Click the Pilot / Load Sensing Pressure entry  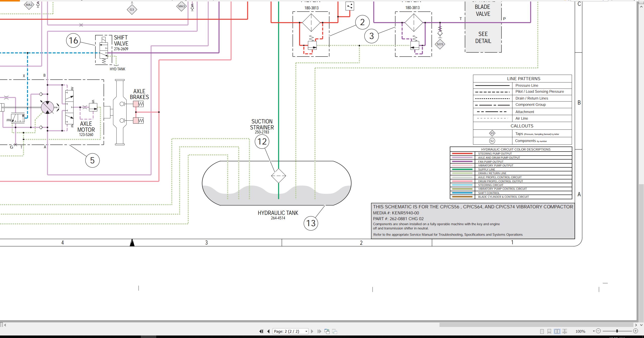[x=540, y=91]
